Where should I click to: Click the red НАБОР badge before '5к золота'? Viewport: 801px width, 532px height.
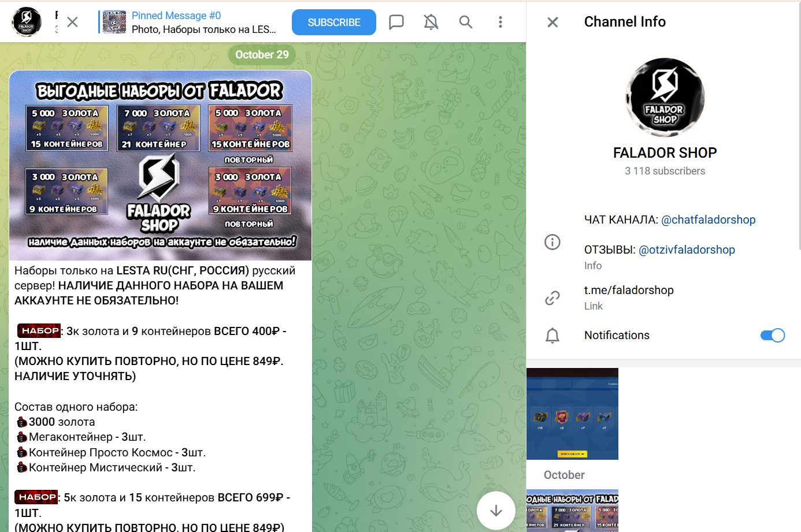(36, 497)
